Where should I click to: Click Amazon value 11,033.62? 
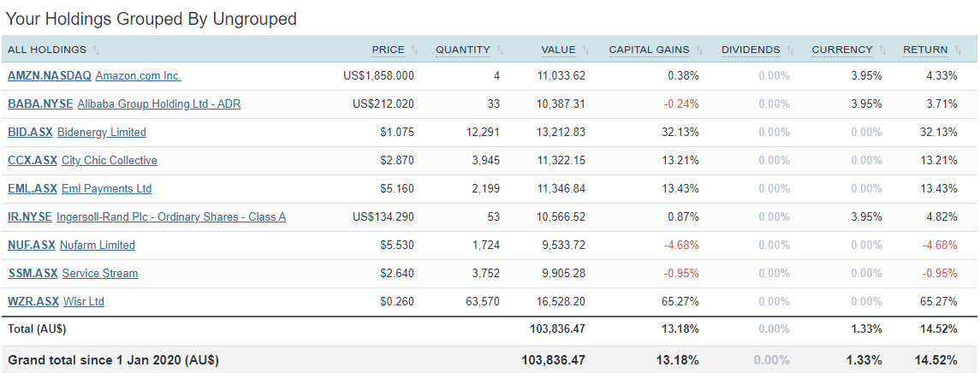coord(561,76)
